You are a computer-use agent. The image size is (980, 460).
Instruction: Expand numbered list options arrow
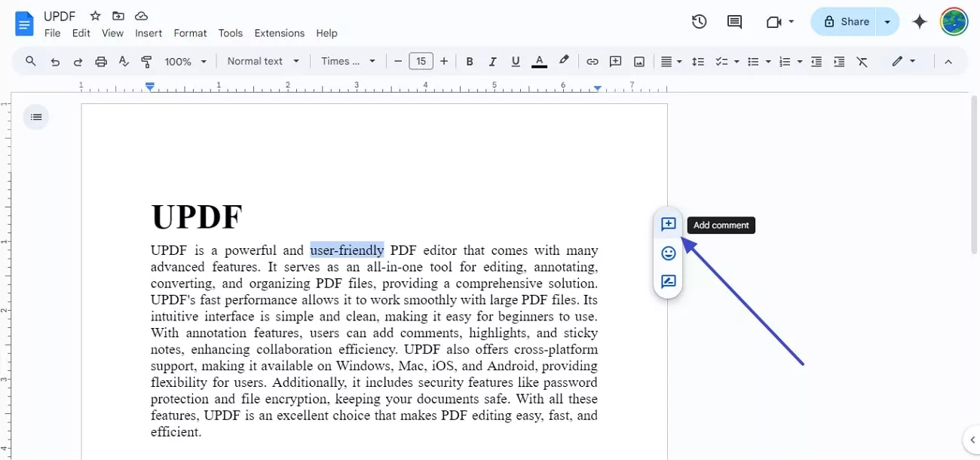[799, 62]
